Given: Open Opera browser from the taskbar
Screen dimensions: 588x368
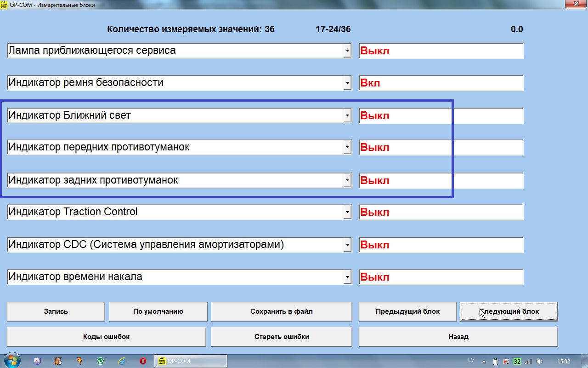Looking at the screenshot, I should 143,361.
